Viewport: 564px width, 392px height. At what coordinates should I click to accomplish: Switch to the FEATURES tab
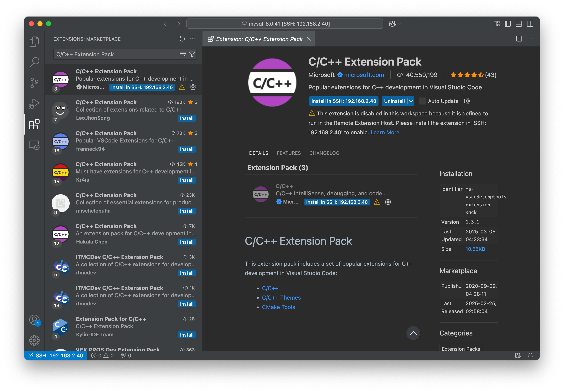(x=289, y=153)
